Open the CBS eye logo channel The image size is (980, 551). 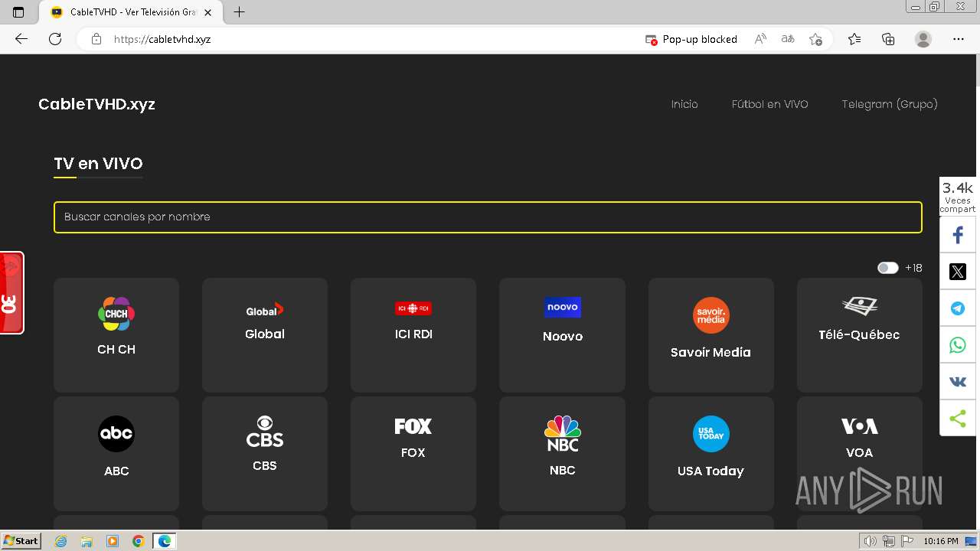[265, 432]
